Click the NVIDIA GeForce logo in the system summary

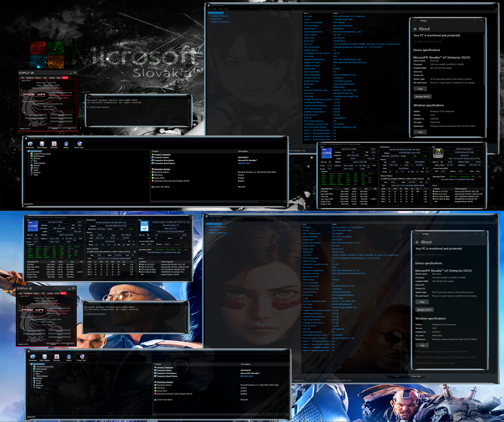pos(438,153)
